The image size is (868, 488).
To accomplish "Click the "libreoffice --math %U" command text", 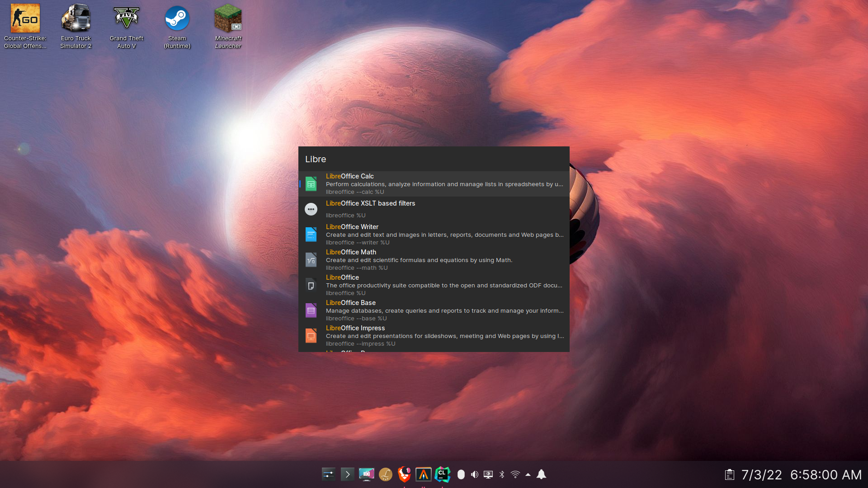I will [357, 268].
